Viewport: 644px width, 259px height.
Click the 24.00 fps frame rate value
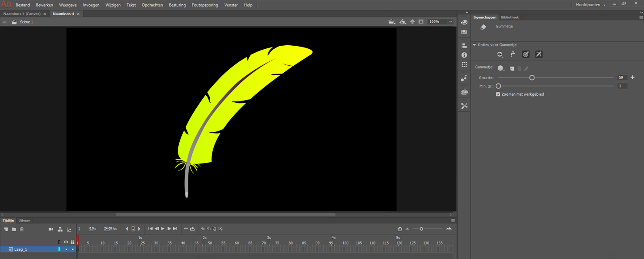(x=111, y=229)
